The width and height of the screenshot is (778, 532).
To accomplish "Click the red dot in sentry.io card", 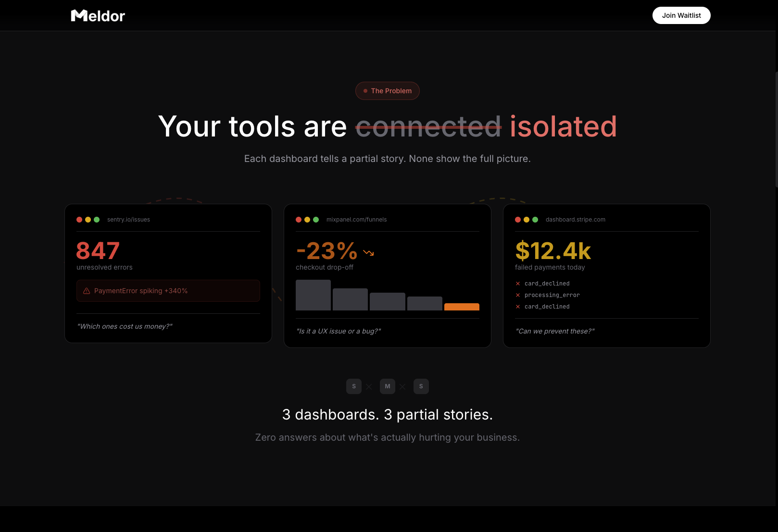I will (x=79, y=220).
